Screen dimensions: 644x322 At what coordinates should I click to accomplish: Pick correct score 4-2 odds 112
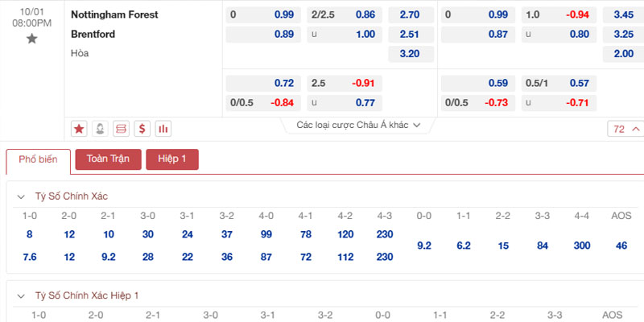345,257
